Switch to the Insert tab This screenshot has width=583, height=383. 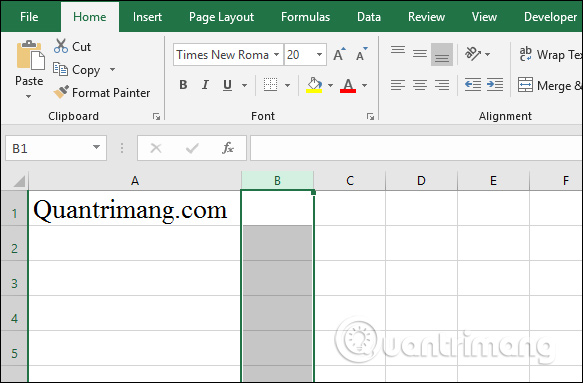coord(147,17)
